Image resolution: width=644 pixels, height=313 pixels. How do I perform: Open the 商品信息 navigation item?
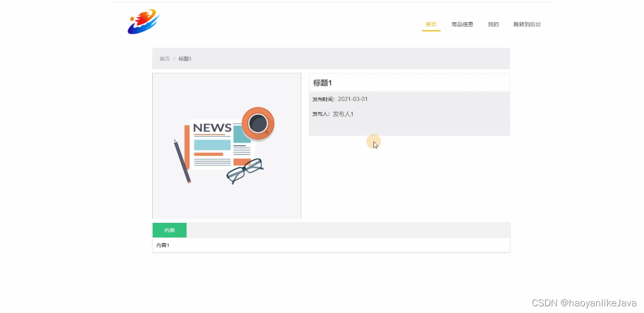click(x=462, y=24)
